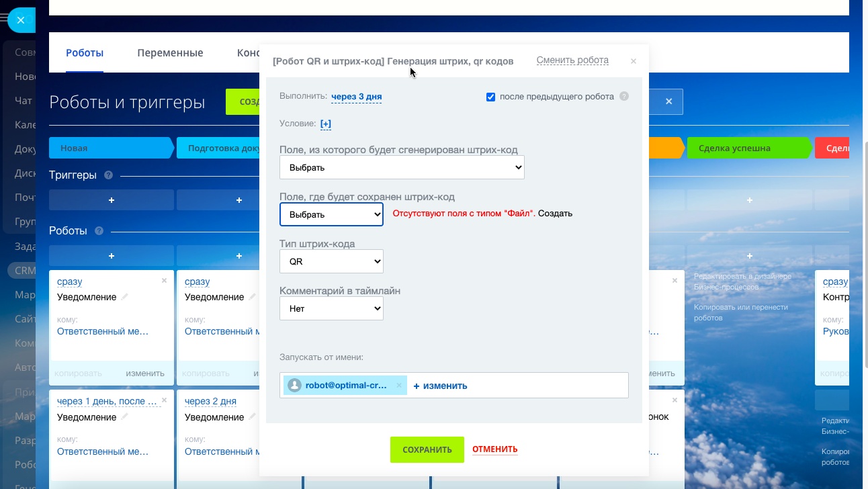Open 'Ответственный ме…' recipient in first Новая robot

click(x=103, y=331)
